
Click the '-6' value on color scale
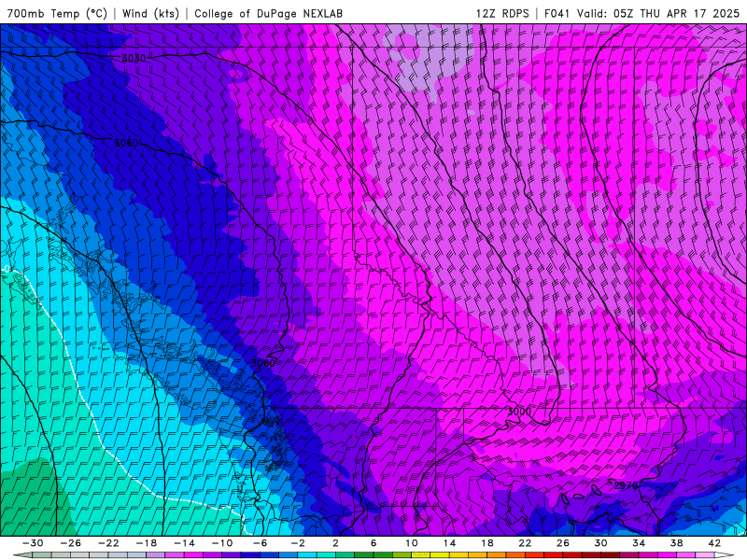point(260,543)
